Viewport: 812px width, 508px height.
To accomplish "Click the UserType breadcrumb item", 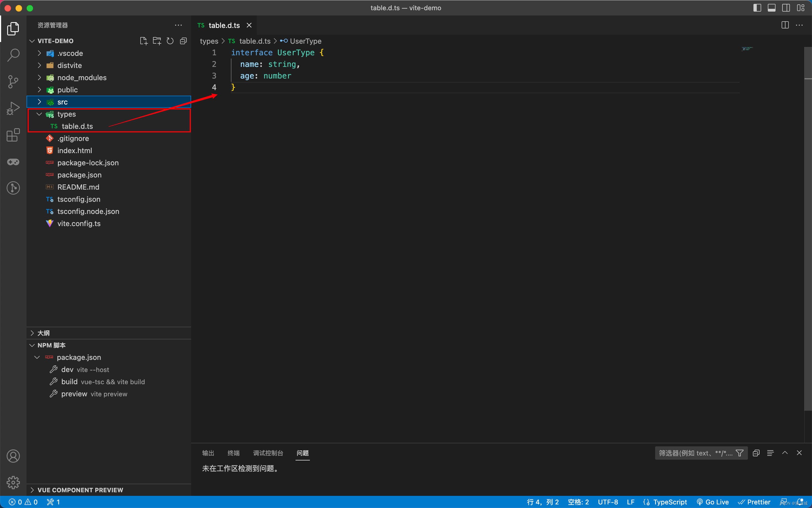I will [x=305, y=41].
